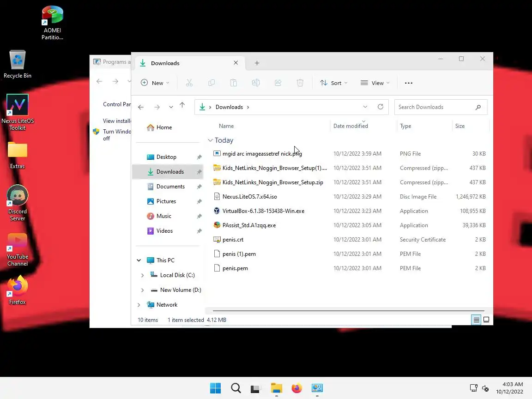Open taskbar Search
This screenshot has width=532, height=399.
[236, 388]
